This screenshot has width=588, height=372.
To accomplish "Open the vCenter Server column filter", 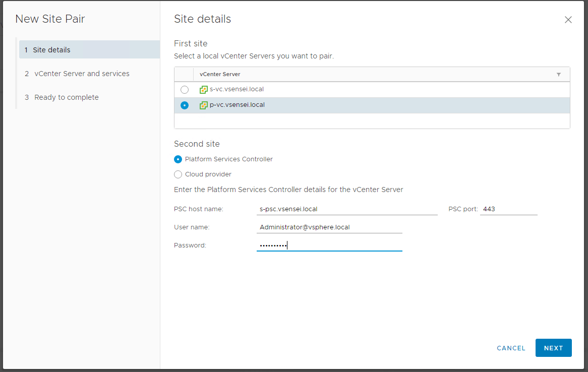I will 558,75.
